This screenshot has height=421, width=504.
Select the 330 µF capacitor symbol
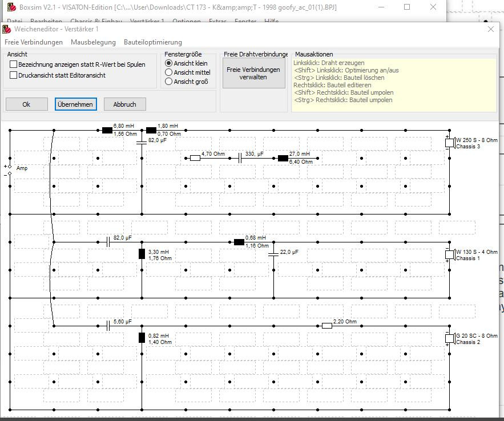[x=240, y=158]
